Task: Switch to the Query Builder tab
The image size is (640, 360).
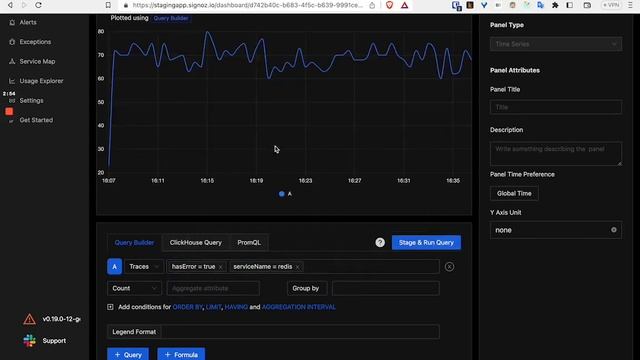Action: [134, 242]
